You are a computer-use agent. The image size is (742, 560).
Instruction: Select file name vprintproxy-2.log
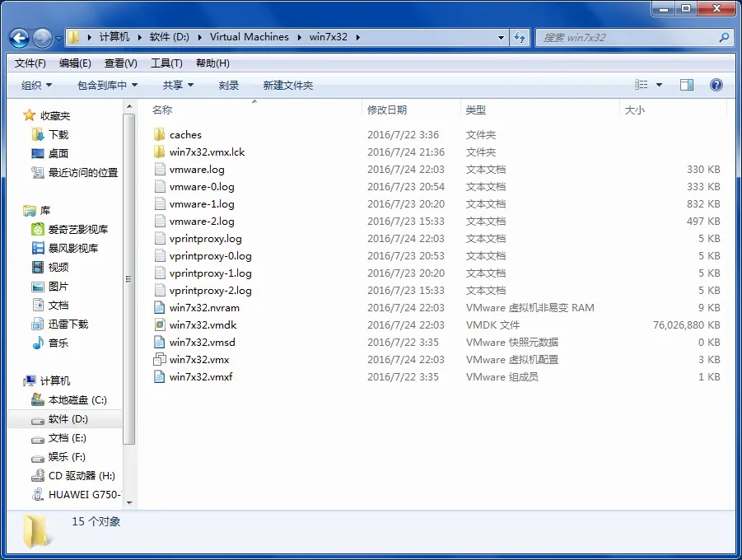coord(211,291)
